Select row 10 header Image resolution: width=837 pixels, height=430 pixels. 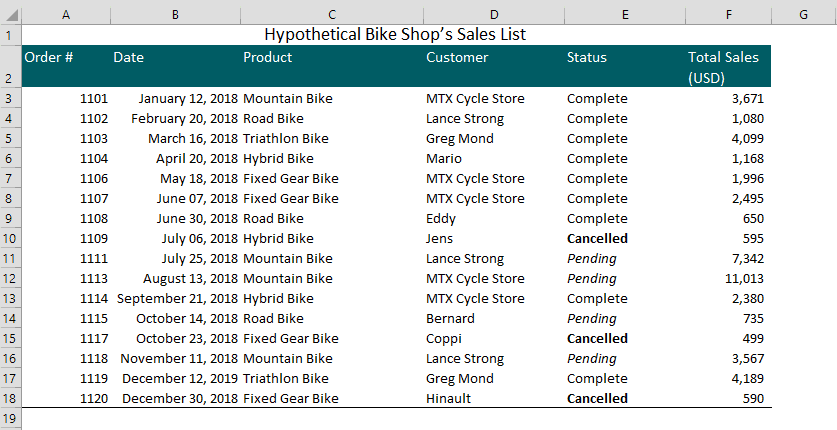point(11,238)
